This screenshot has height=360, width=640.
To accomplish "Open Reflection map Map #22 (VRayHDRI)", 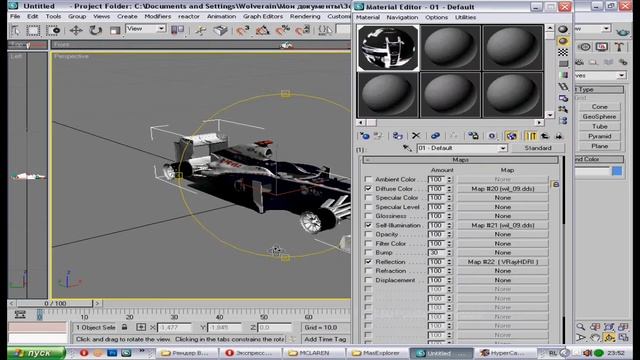I will [x=502, y=262].
